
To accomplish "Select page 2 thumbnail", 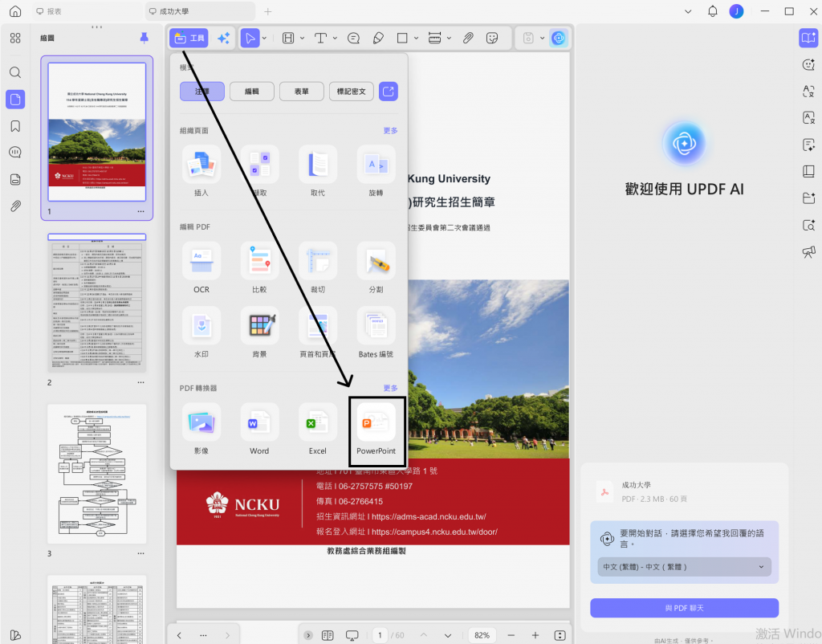I will [97, 303].
